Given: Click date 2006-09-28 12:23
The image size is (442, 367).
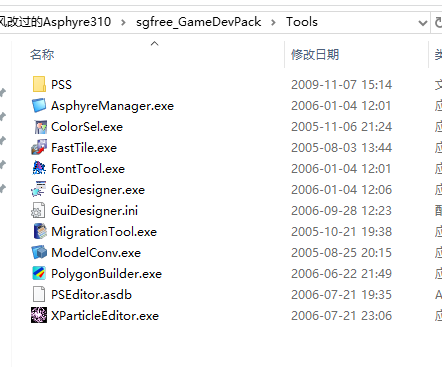Looking at the screenshot, I should (341, 211).
